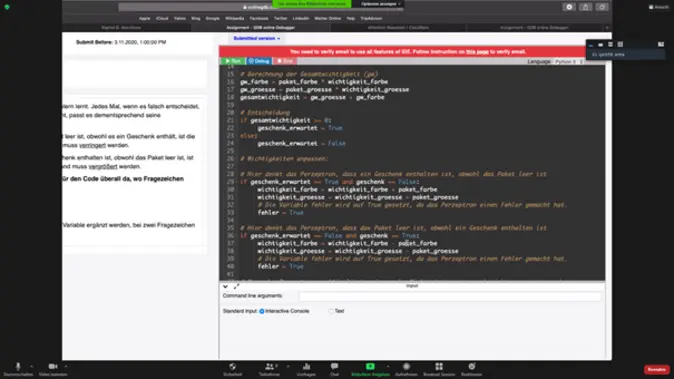The height and width of the screenshot is (379, 674).
Task: End the meeting with red Beenden button
Action: (656, 370)
